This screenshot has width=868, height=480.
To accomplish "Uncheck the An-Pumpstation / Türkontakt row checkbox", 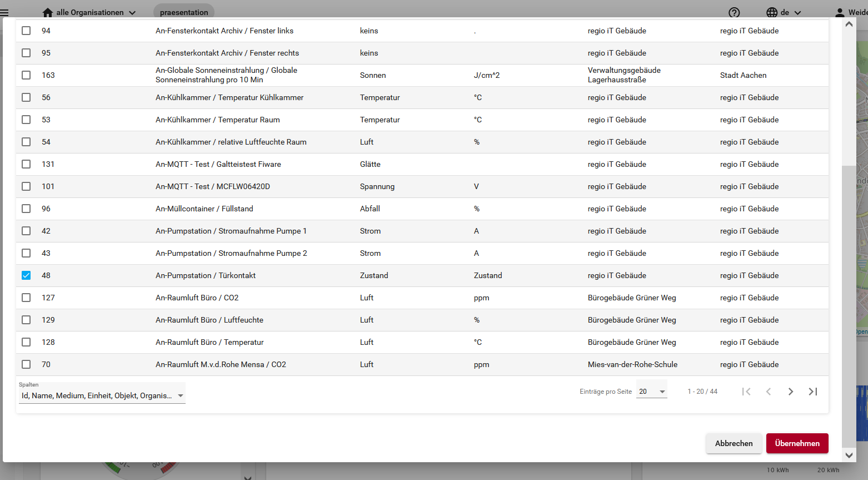I will [26, 275].
